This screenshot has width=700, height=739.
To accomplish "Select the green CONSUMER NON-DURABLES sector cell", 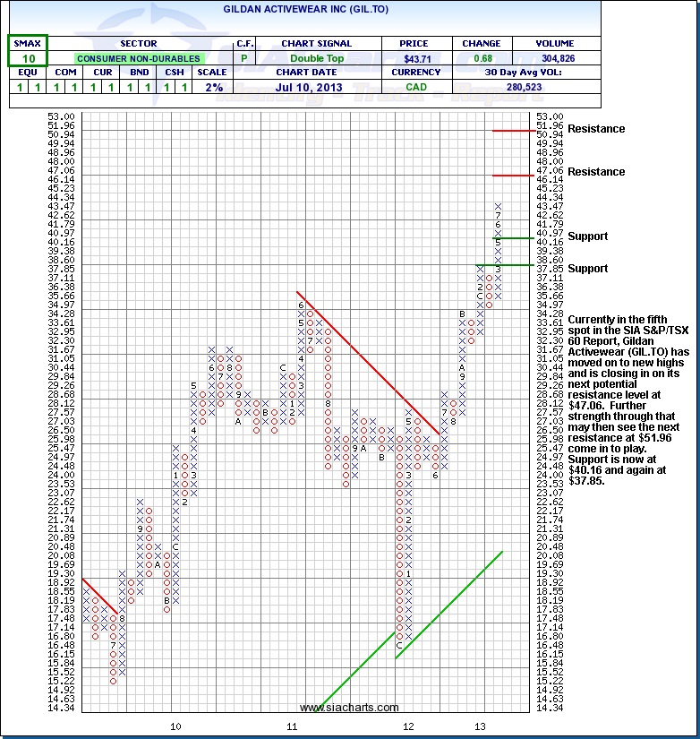I will pos(138,58).
